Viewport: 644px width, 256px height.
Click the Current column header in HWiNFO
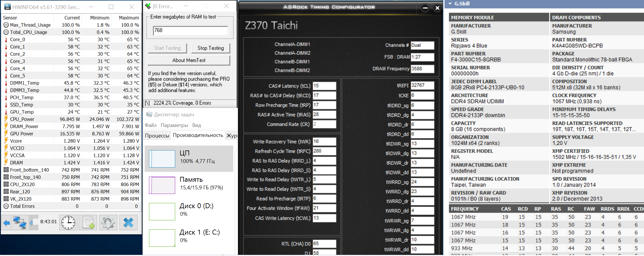click(x=68, y=18)
